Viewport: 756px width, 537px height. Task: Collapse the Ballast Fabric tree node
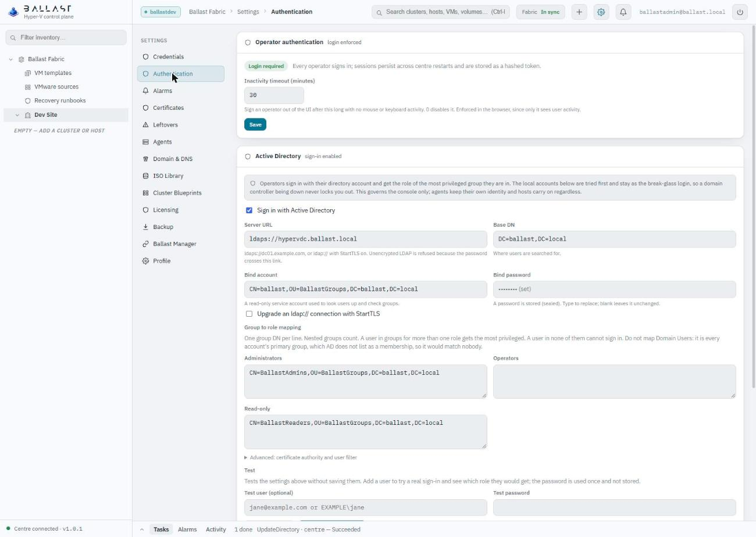click(x=11, y=59)
